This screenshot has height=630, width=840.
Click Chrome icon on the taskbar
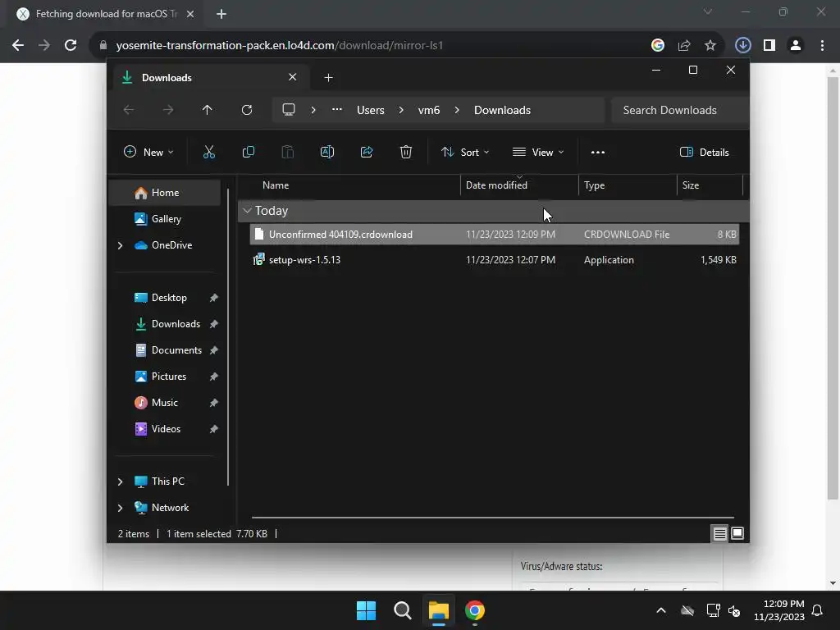point(475,610)
